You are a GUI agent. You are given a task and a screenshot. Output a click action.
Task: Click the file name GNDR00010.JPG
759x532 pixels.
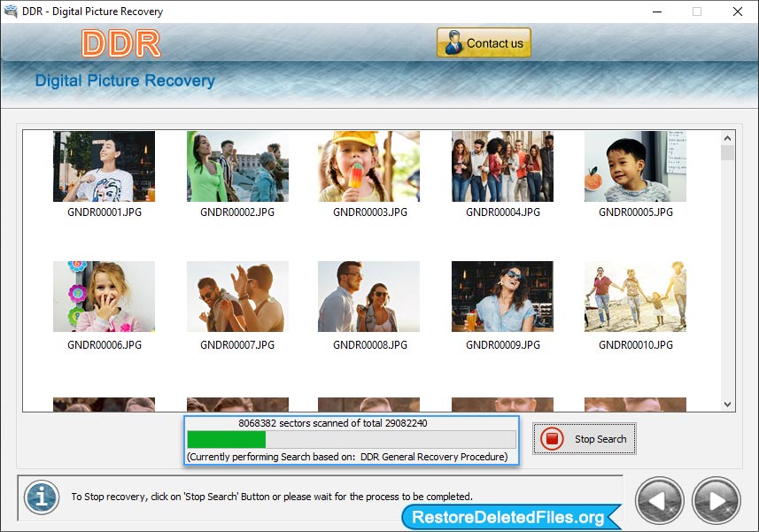point(636,345)
